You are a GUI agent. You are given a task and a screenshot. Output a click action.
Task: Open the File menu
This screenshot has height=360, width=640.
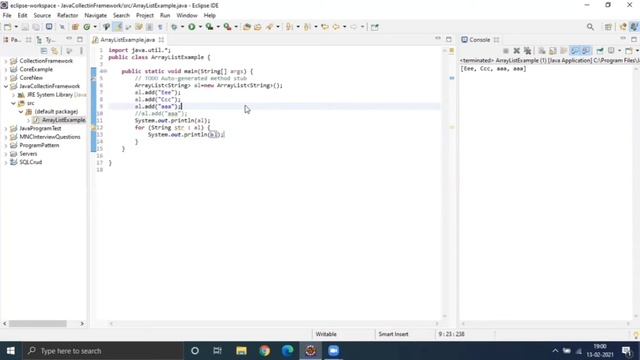click(7, 16)
